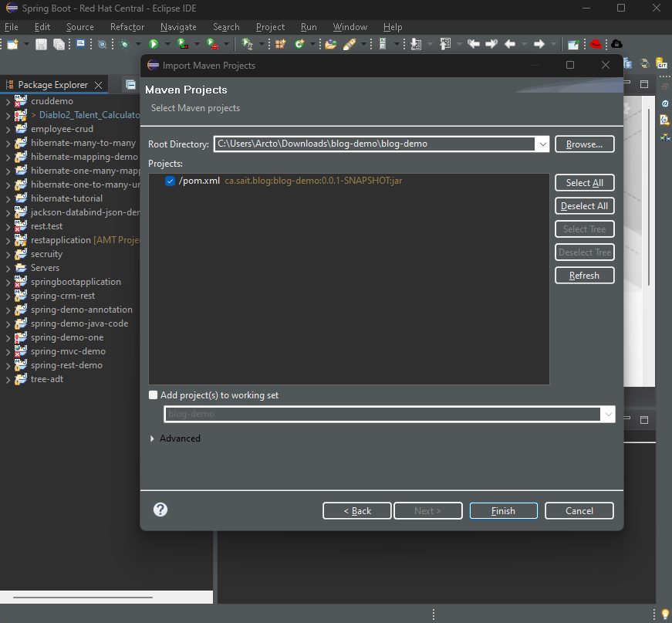Click the Debug bug icon

click(x=125, y=44)
